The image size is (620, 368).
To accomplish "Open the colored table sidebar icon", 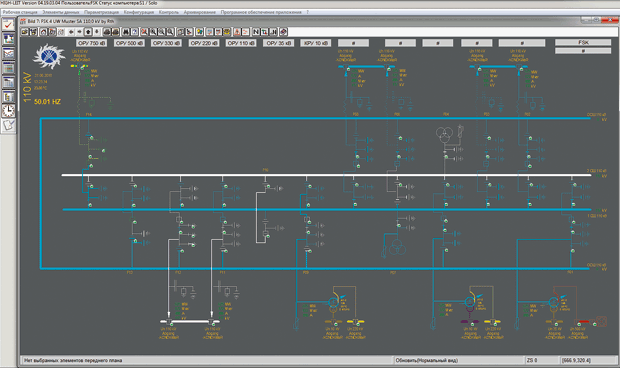I will click(x=8, y=68).
